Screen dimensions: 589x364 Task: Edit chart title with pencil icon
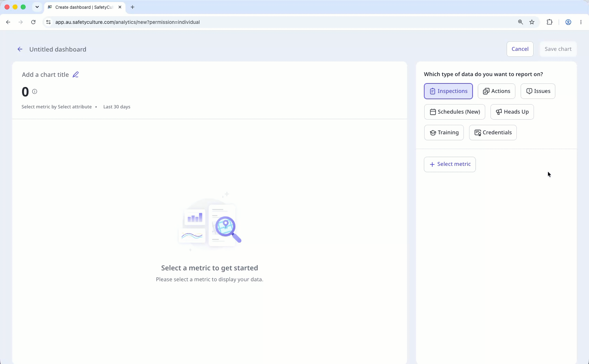click(76, 75)
